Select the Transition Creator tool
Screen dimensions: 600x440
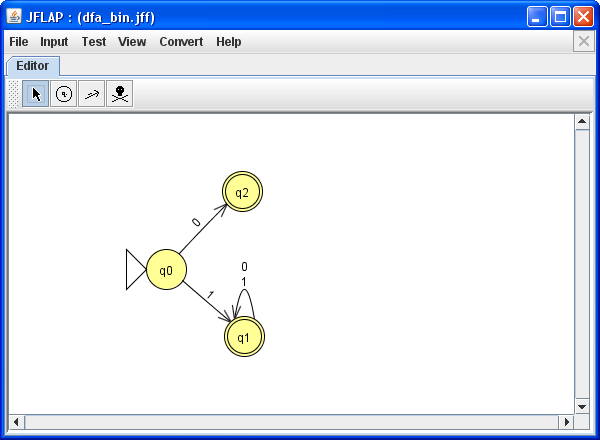click(92, 94)
